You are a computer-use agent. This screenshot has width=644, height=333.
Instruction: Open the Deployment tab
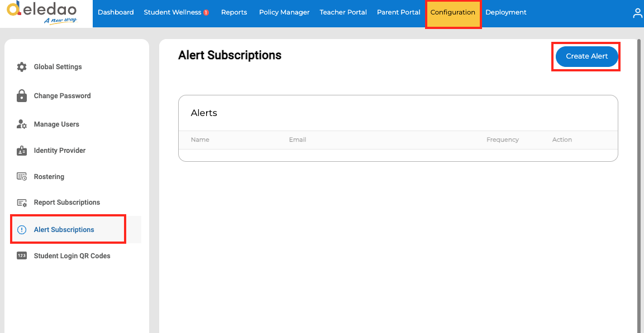click(506, 12)
